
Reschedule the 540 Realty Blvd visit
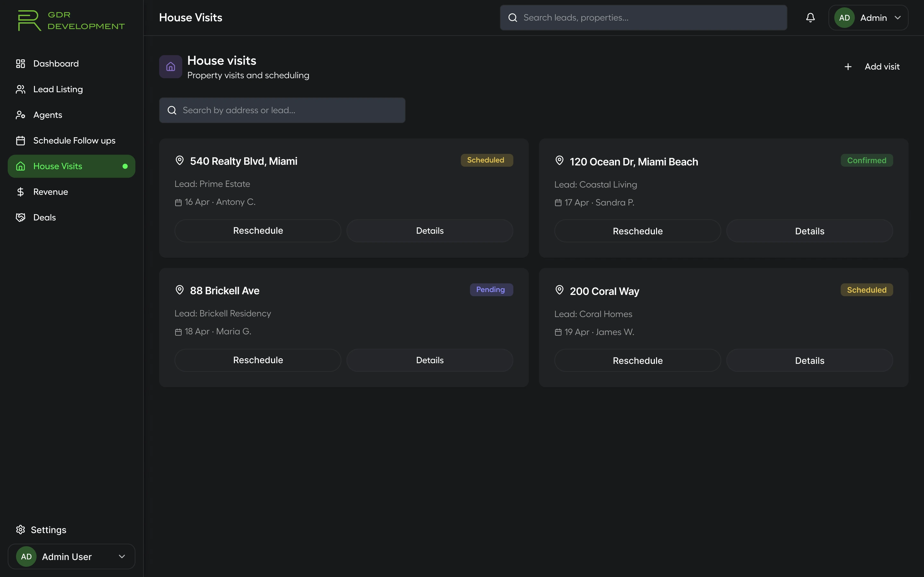(258, 230)
